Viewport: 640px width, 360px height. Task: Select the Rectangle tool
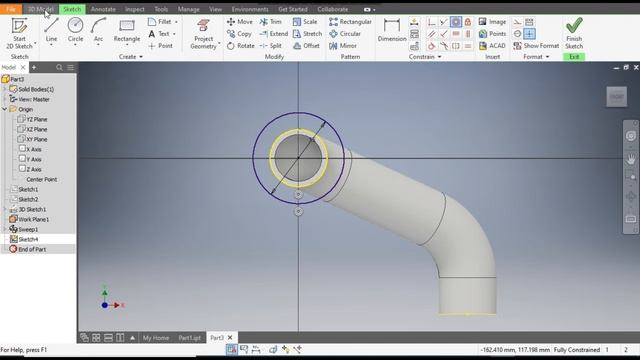tap(127, 31)
